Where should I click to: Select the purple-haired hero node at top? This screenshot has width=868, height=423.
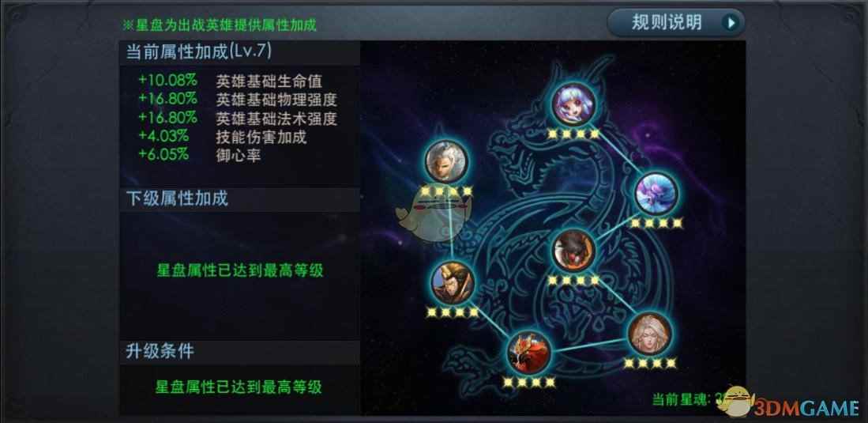574,104
